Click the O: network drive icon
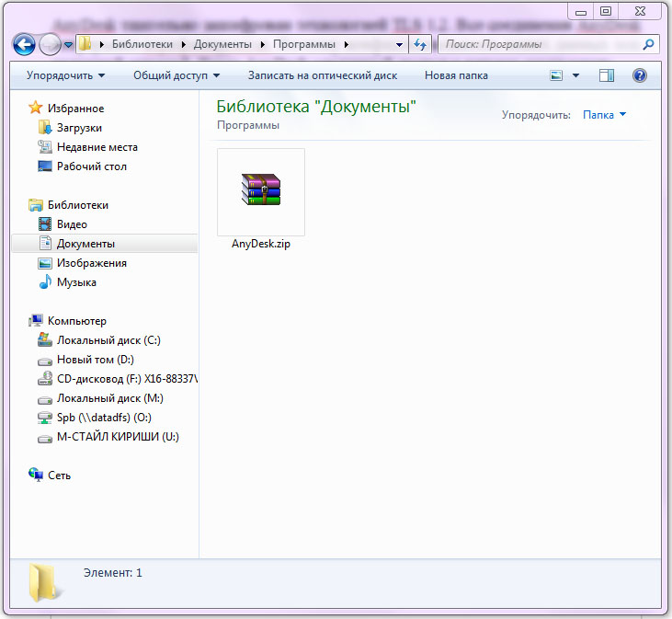The width and height of the screenshot is (672, 619). [x=44, y=417]
